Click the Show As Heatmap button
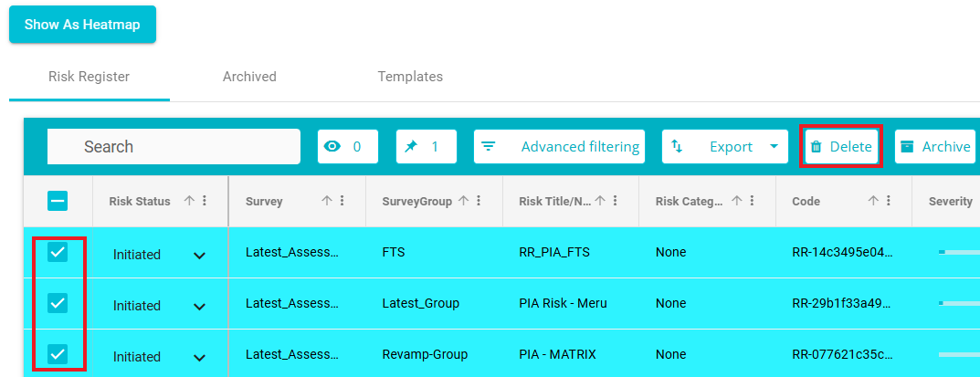 point(82,25)
